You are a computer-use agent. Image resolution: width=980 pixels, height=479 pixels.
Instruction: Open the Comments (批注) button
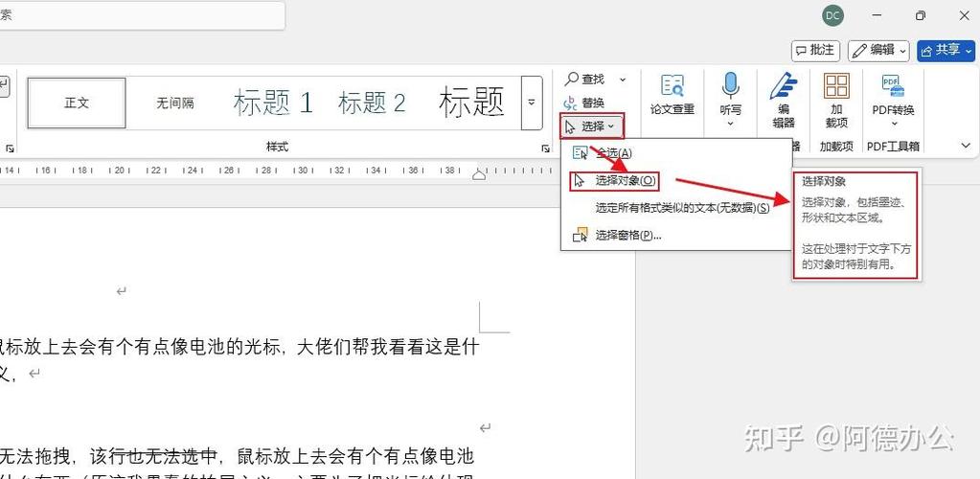[815, 51]
